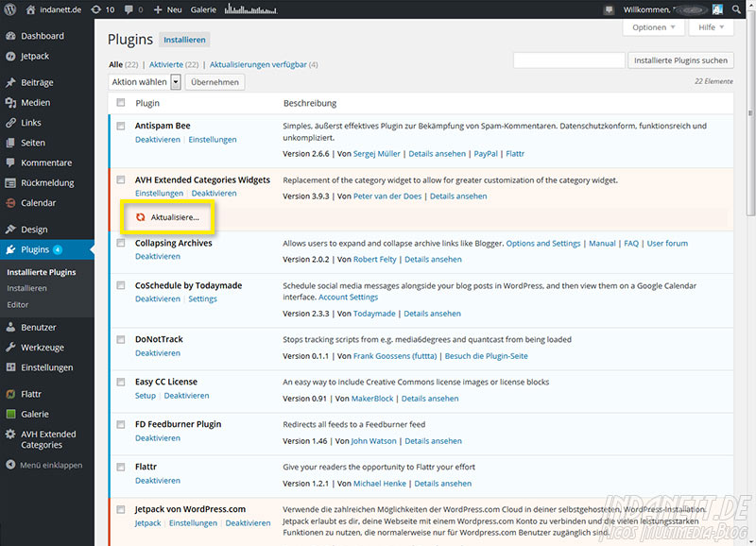
Task: Click the Jetpack sidebar icon
Action: (x=10, y=56)
